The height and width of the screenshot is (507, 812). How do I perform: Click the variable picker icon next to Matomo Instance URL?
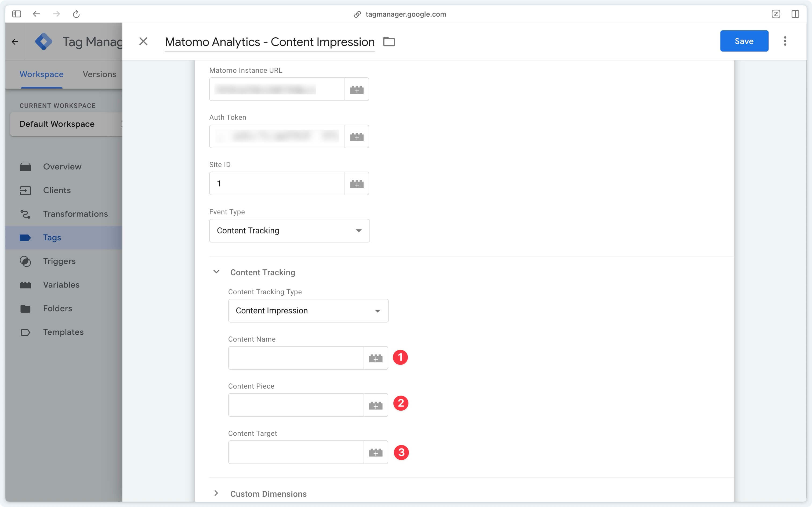pos(357,89)
